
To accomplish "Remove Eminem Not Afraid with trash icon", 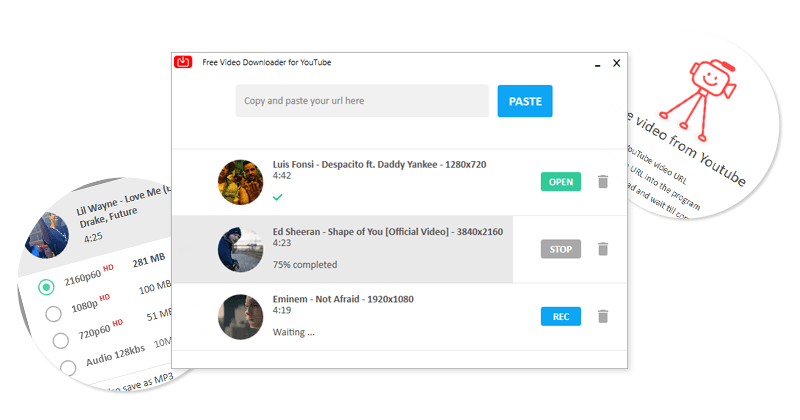I will coord(602,316).
